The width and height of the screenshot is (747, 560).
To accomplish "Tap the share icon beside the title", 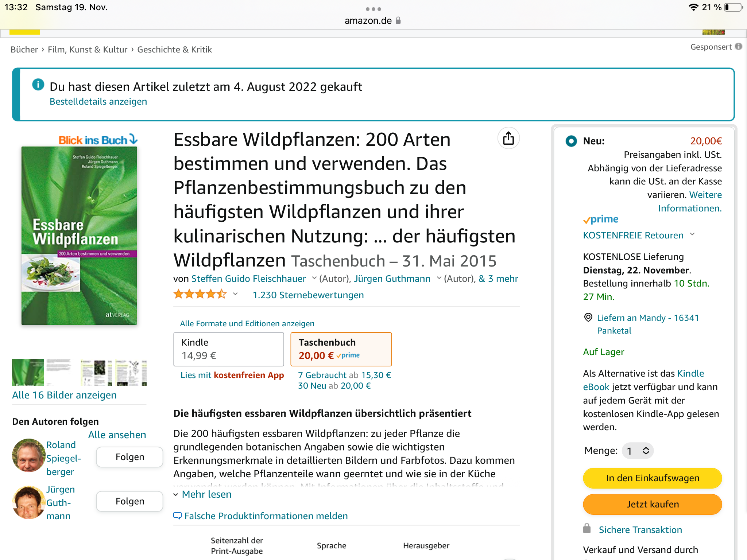I will [x=508, y=139].
